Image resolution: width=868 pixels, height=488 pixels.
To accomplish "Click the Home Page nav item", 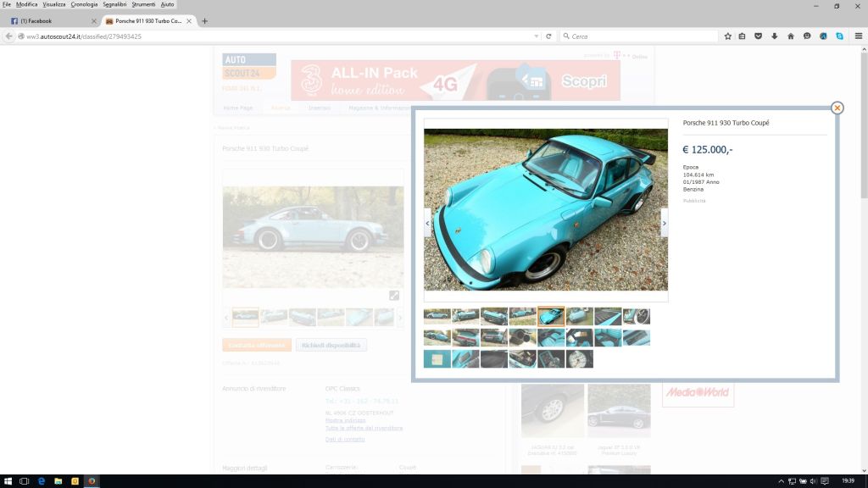I will point(238,108).
